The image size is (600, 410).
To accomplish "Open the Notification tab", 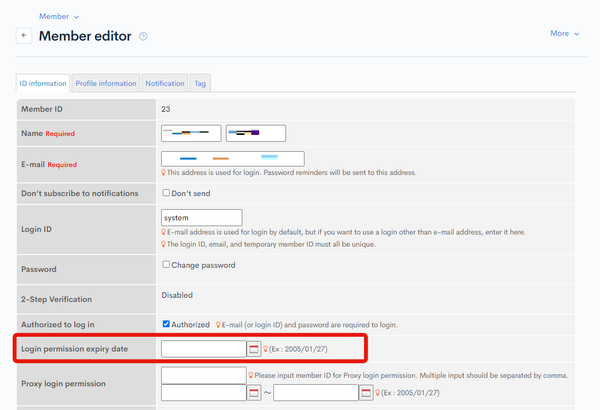I will (x=165, y=83).
